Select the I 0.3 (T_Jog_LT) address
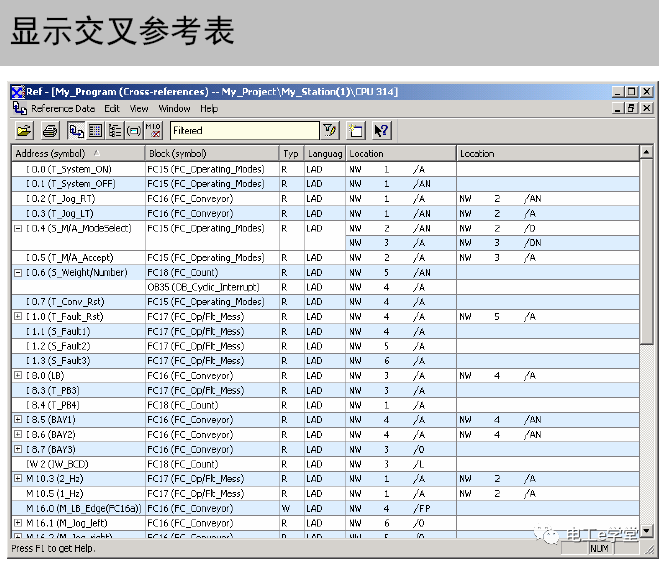This screenshot has height=563, width=659. pos(60,213)
